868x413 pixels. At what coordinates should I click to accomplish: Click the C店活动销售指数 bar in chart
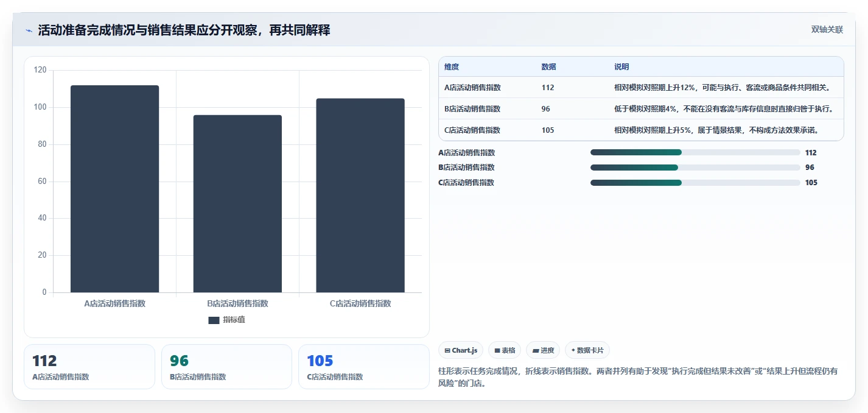[x=360, y=196]
